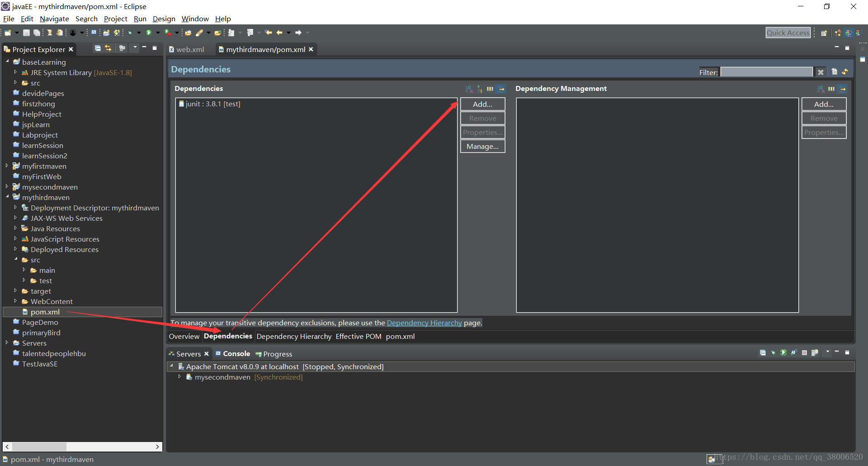Switch to the web.xml editor tab
The width and height of the screenshot is (868, 466).
click(x=190, y=49)
